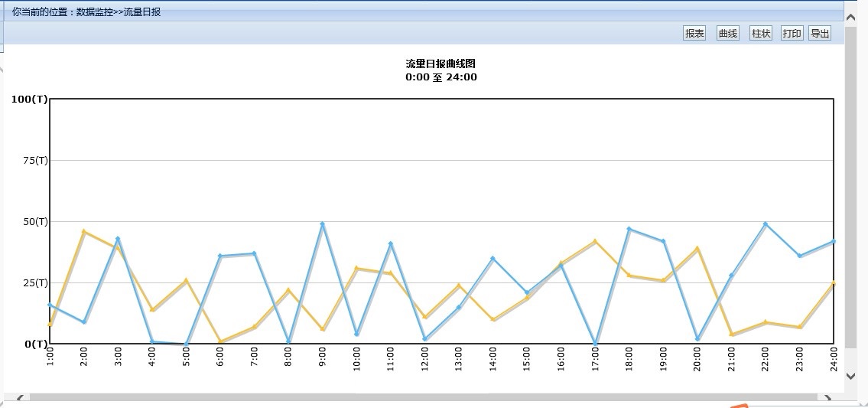Click the 导出 export button

pyautogui.click(x=819, y=34)
